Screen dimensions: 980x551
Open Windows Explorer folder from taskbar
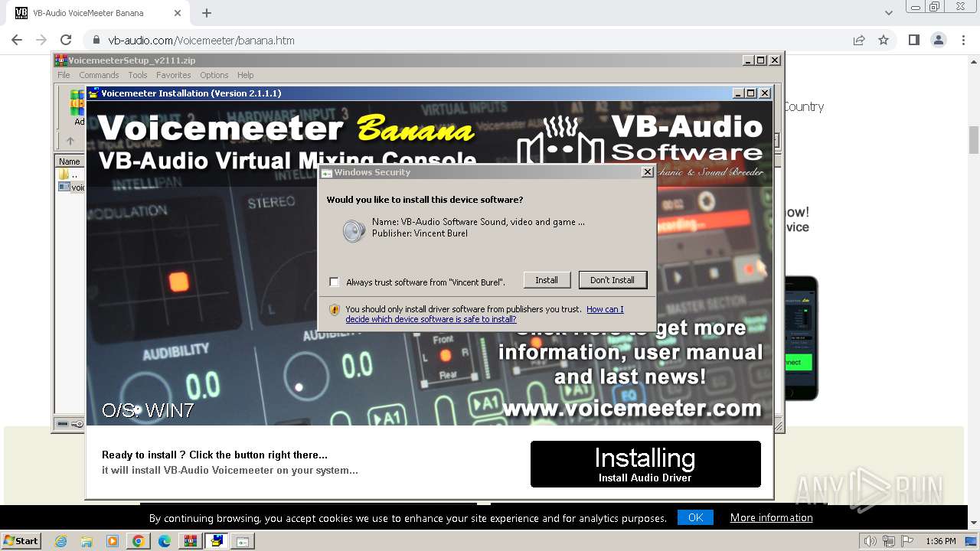[x=87, y=541]
